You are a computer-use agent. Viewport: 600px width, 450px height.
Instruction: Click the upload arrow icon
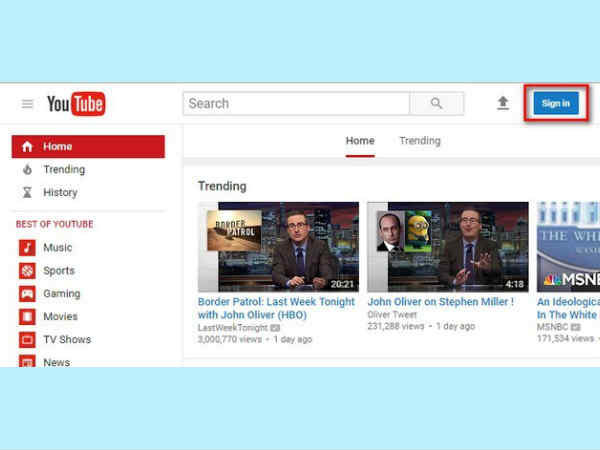click(503, 103)
